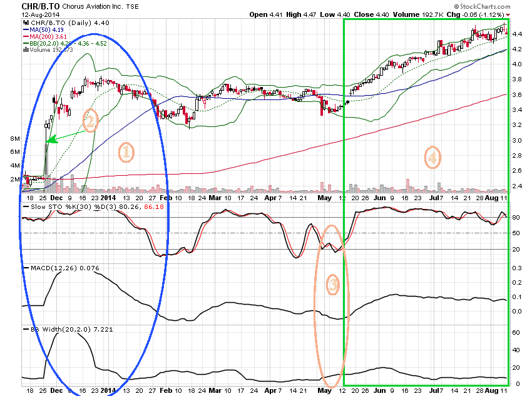532x396 pixels.
Task: Click Dec on the date axis under the volume bars
Action: click(56, 198)
